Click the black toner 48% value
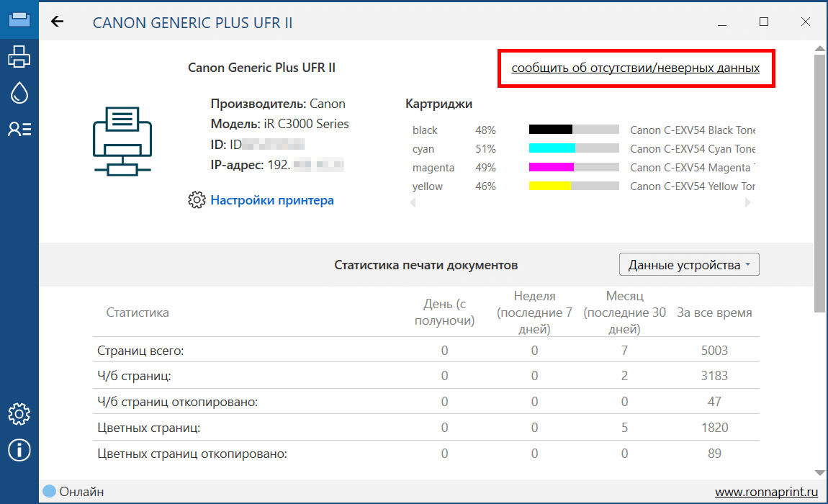 pos(485,130)
